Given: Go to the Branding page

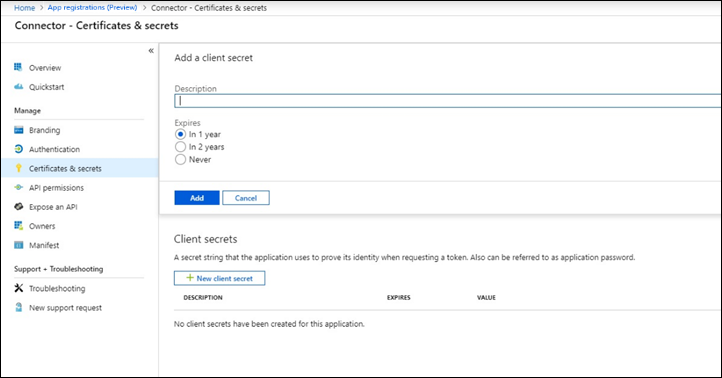Looking at the screenshot, I should click(45, 130).
